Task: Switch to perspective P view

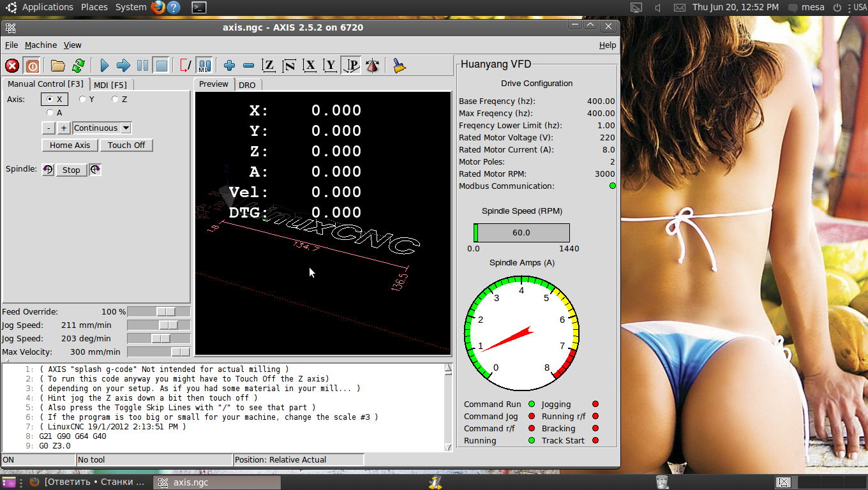Action: pos(351,66)
